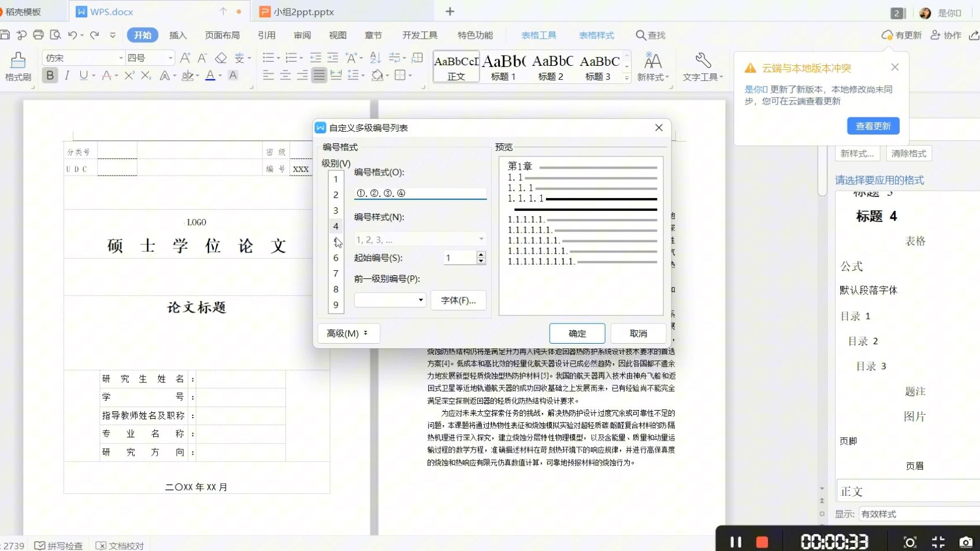Image resolution: width=980 pixels, height=551 pixels.
Task: Click the collaborate (协作) icon
Action: point(936,35)
